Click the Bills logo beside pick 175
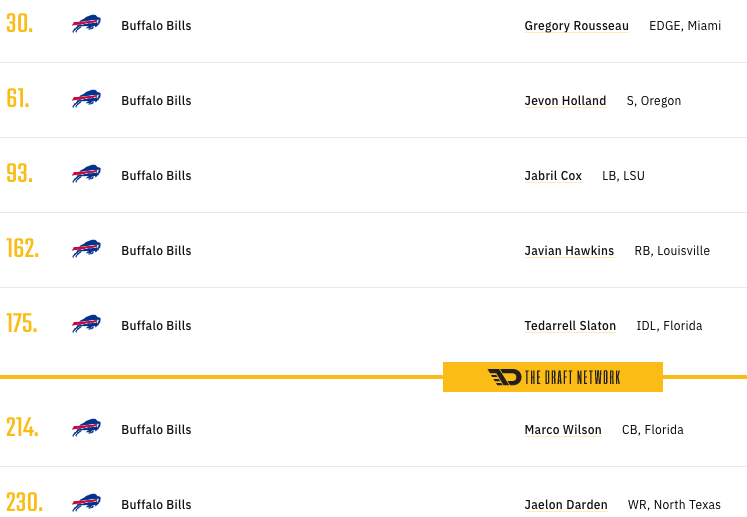Image resolution: width=747 pixels, height=517 pixels. pyautogui.click(x=86, y=324)
